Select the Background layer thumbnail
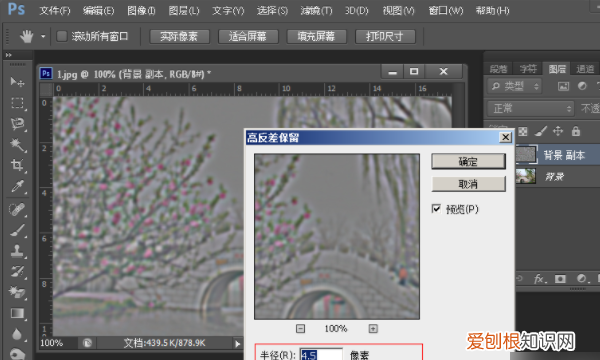The image size is (600, 360). coord(525,176)
